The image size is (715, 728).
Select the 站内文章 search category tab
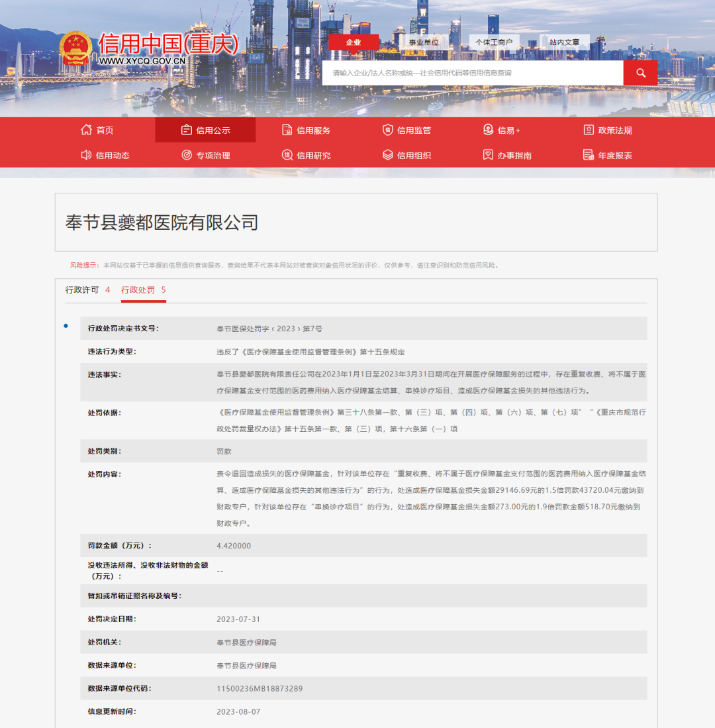pyautogui.click(x=565, y=42)
